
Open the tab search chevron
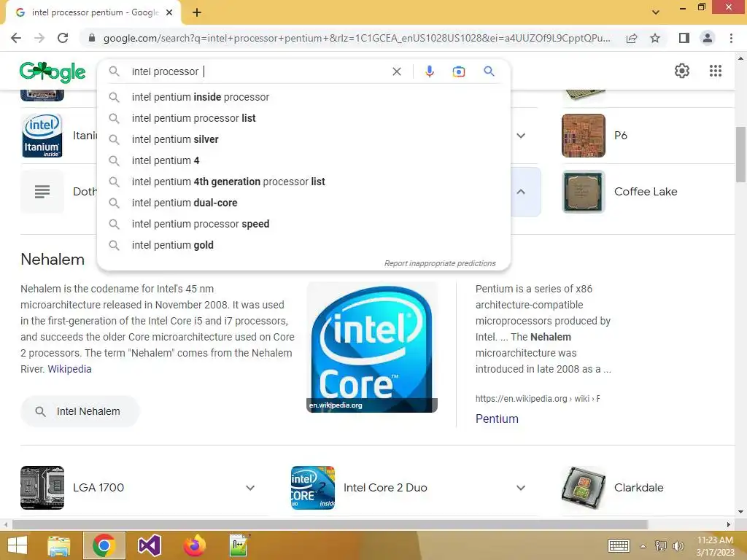(656, 12)
